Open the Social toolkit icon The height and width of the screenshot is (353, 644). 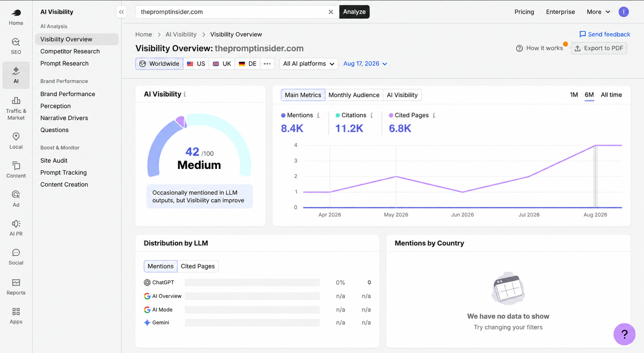(x=16, y=257)
